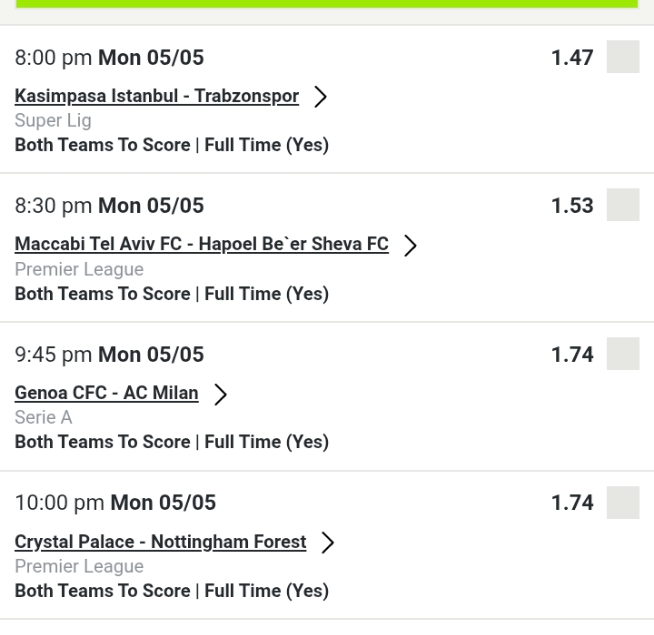
Task: Expand chevron beside Maccabi Tel Aviv - Hapoel Be'er Sheva
Action: pos(409,246)
